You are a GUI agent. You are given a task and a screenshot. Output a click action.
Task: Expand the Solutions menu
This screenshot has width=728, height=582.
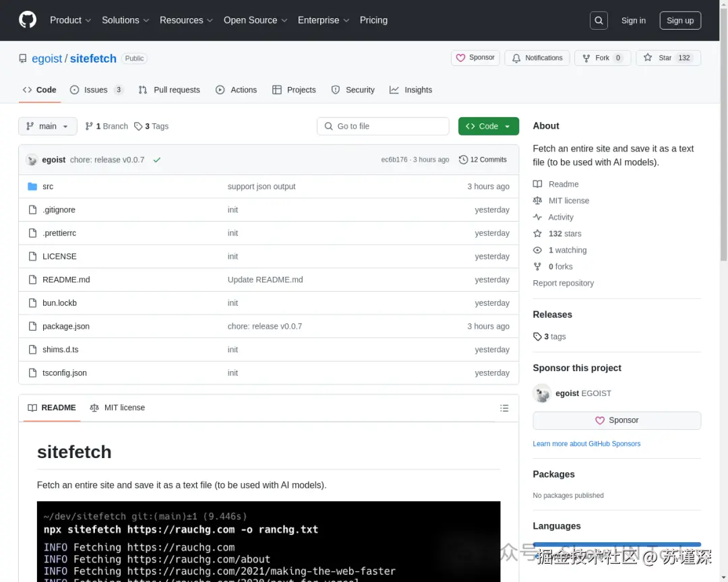coord(125,20)
